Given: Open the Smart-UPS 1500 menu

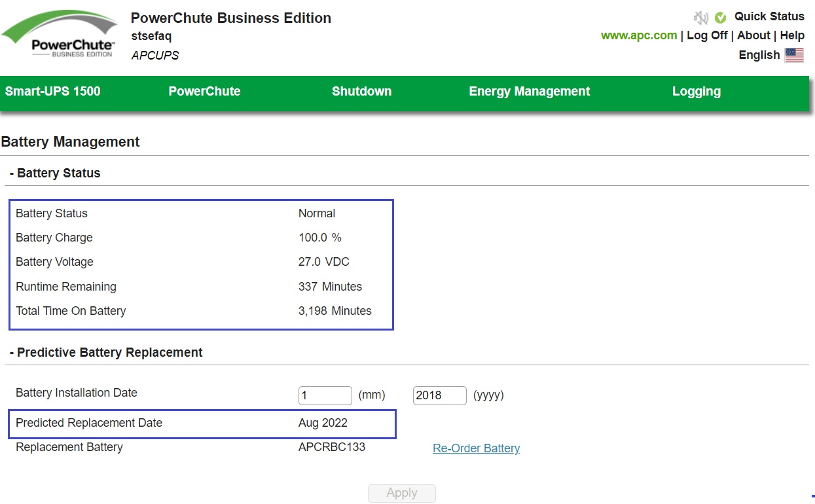Looking at the screenshot, I should point(53,92).
